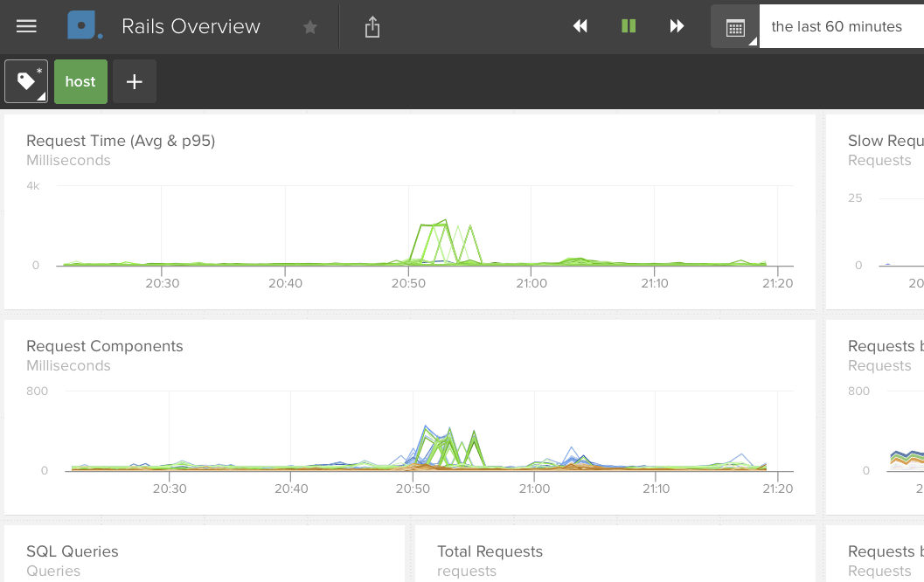Open the calendar time range picker
Viewport: 924px width, 582px height.
[x=735, y=27]
